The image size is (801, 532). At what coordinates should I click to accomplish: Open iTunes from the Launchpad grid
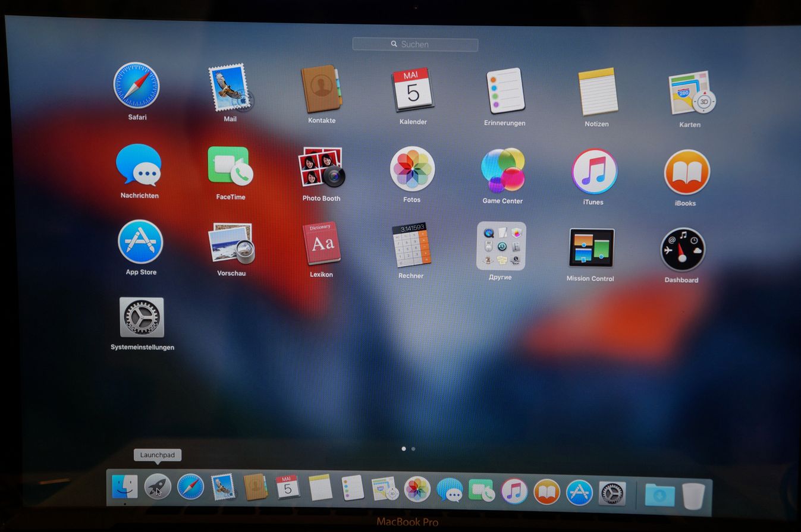594,172
